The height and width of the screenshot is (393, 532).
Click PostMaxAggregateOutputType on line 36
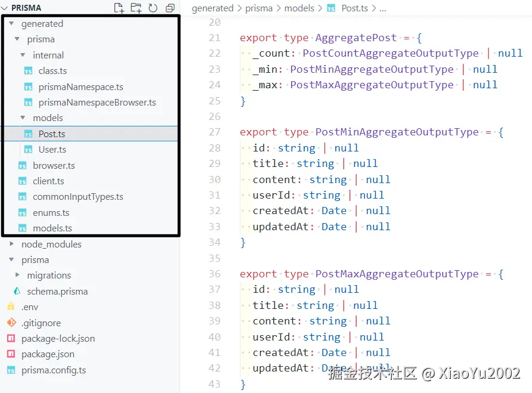(x=397, y=274)
